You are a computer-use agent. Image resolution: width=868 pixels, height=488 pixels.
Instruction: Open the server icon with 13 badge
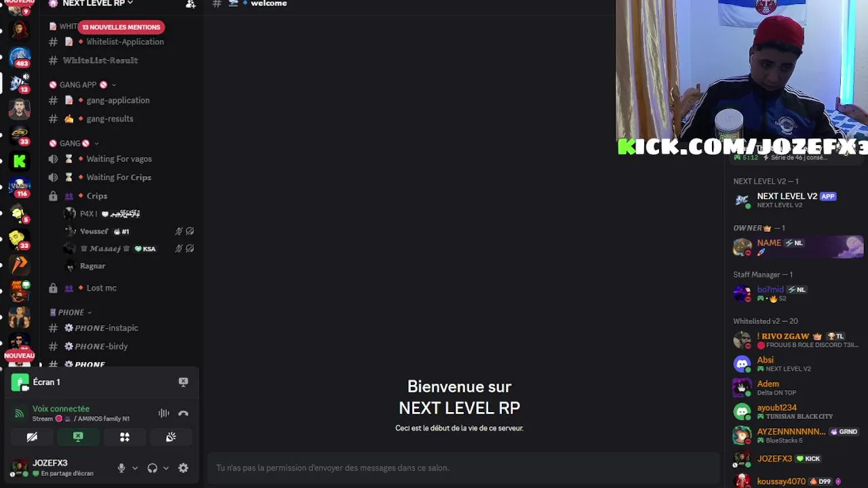tap(20, 83)
